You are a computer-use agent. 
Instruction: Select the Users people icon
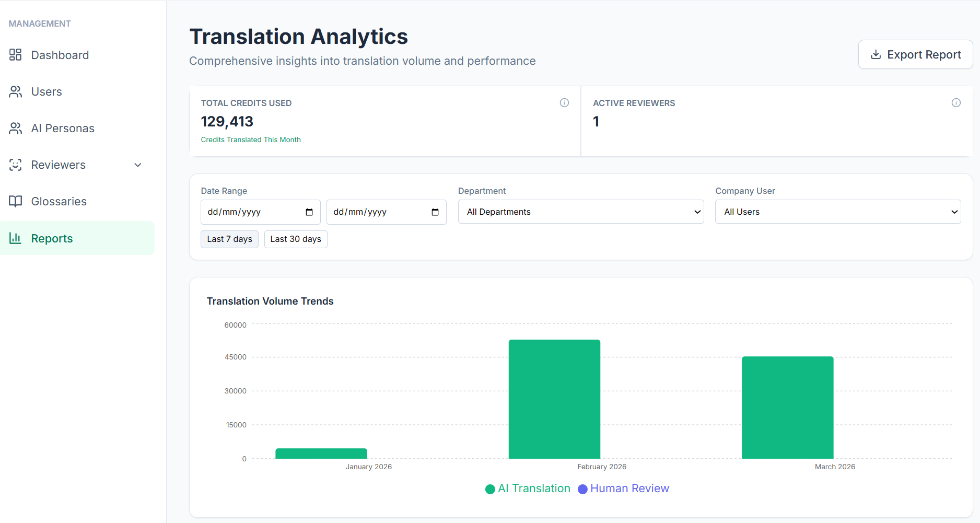coord(15,91)
